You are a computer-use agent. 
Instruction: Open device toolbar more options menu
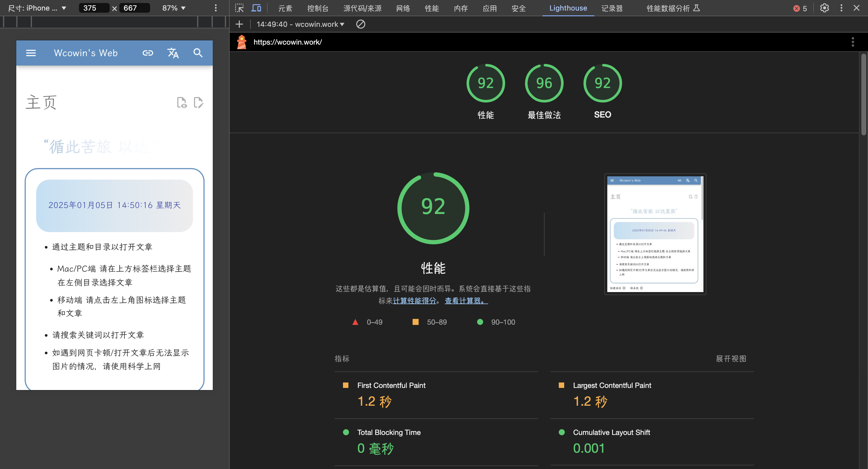(x=216, y=8)
